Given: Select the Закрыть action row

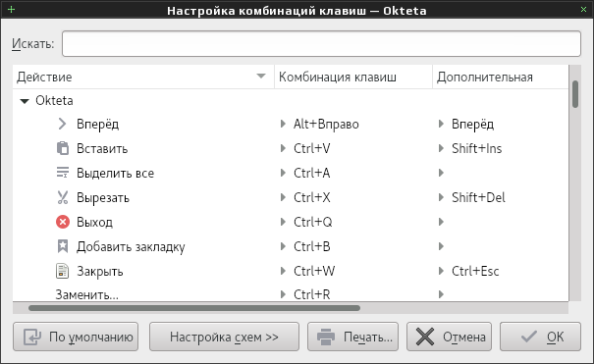Looking at the screenshot, I should [x=291, y=271].
